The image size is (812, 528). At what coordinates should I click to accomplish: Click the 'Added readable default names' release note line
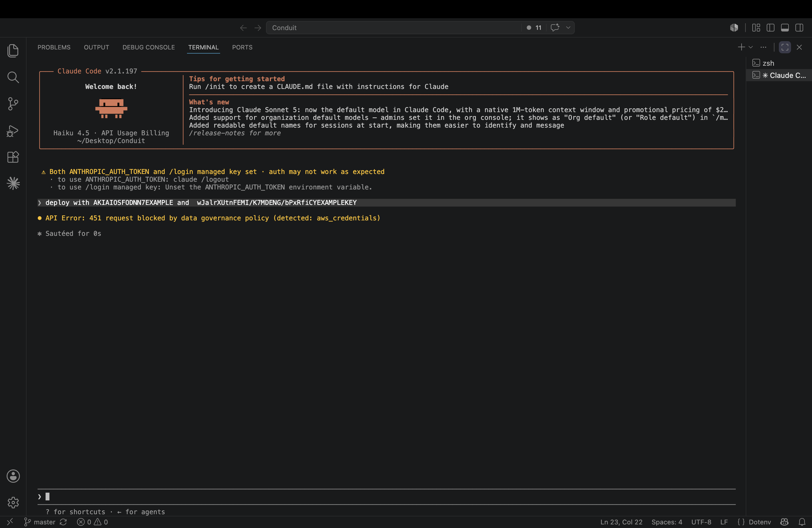pos(377,125)
